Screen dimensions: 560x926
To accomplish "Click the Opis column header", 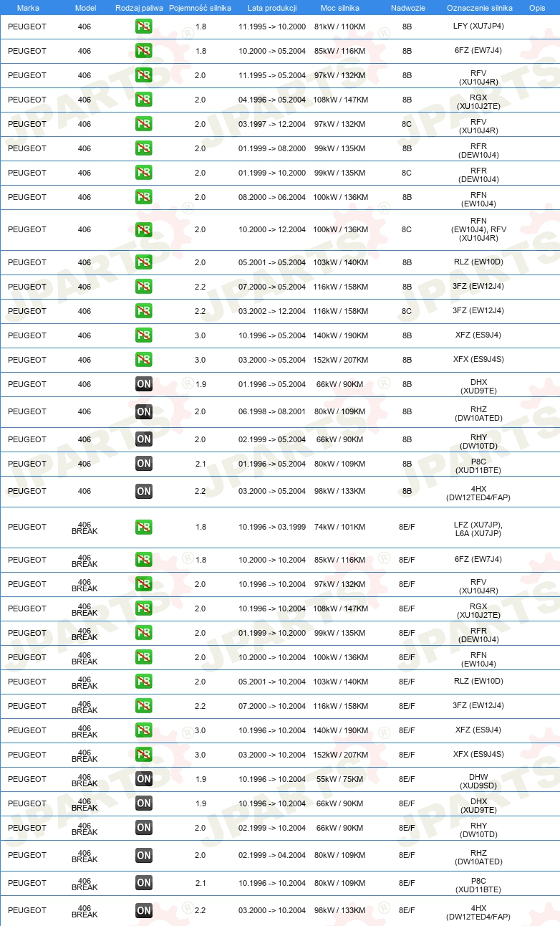I will click(536, 8).
